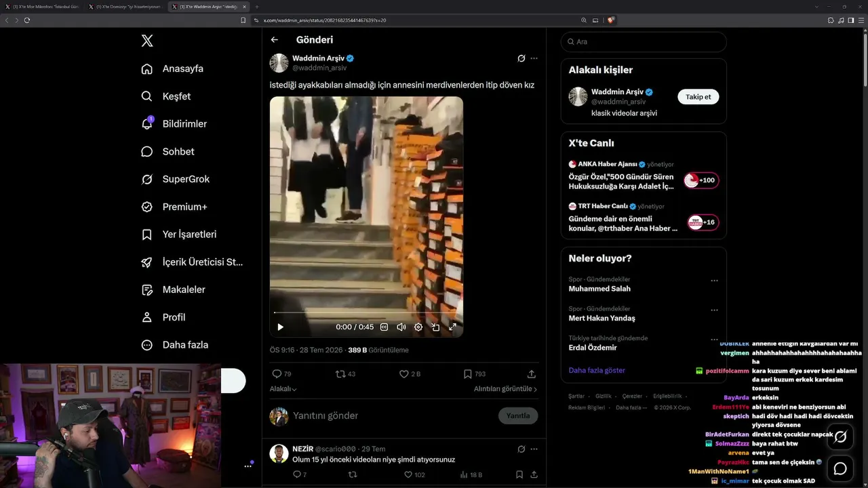Reply to NEZİR's comment
868x488 pixels.
click(x=296, y=474)
